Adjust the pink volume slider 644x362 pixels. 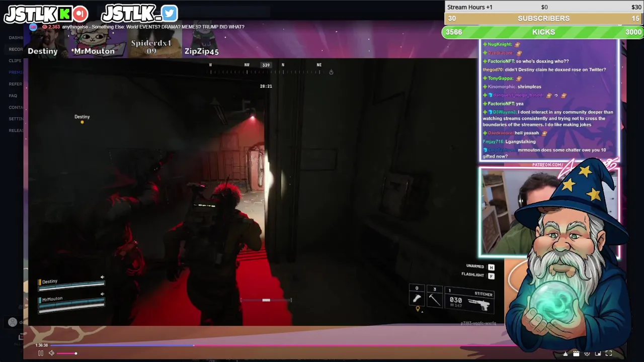tap(66, 353)
